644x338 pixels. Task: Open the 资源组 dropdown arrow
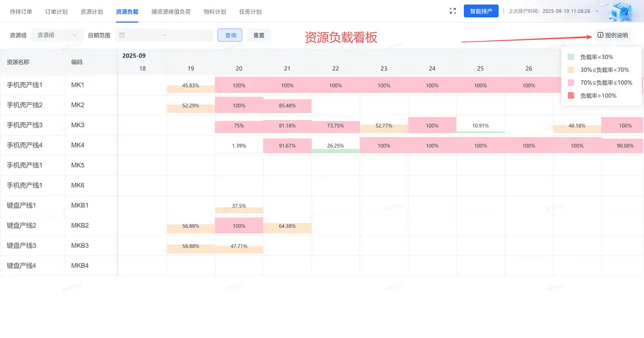point(74,35)
